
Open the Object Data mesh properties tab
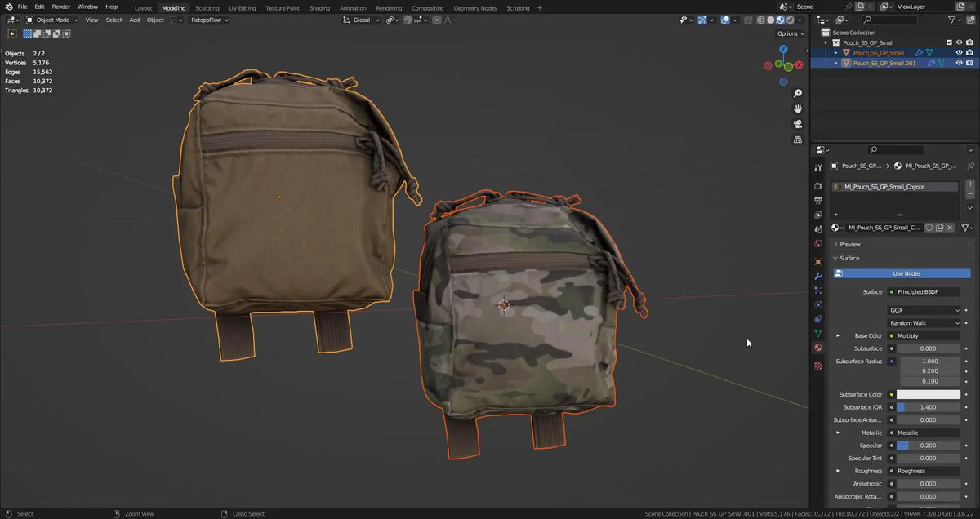click(817, 334)
